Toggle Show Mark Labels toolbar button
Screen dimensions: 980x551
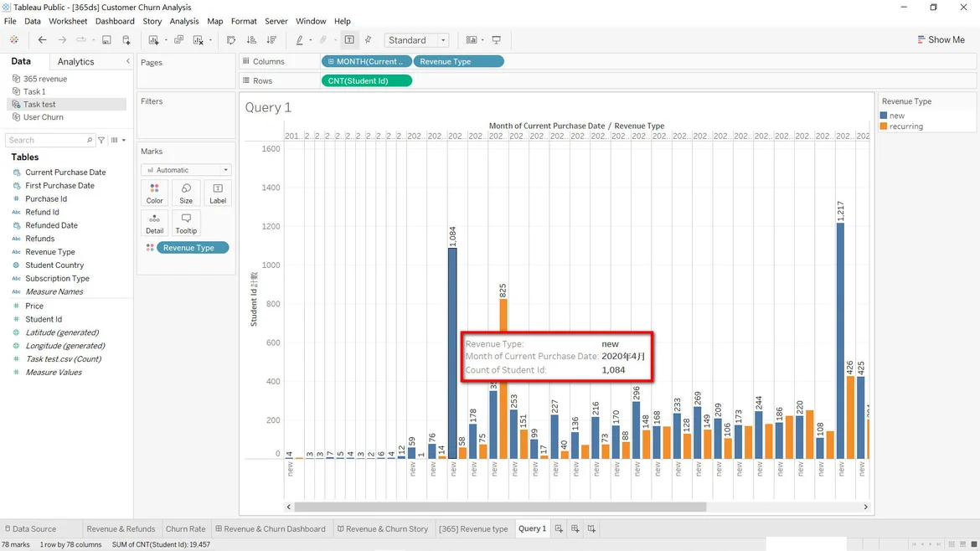[x=349, y=40]
